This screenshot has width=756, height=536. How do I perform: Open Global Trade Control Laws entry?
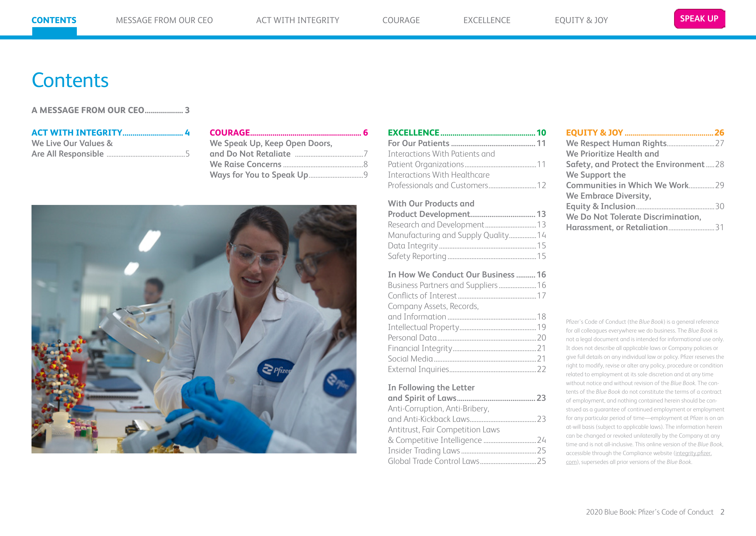pos(467,461)
